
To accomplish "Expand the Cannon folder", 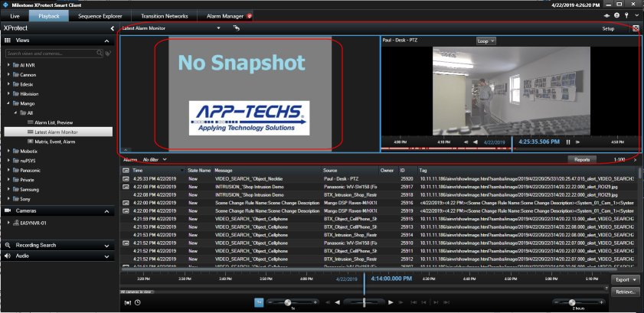I will click(8, 75).
